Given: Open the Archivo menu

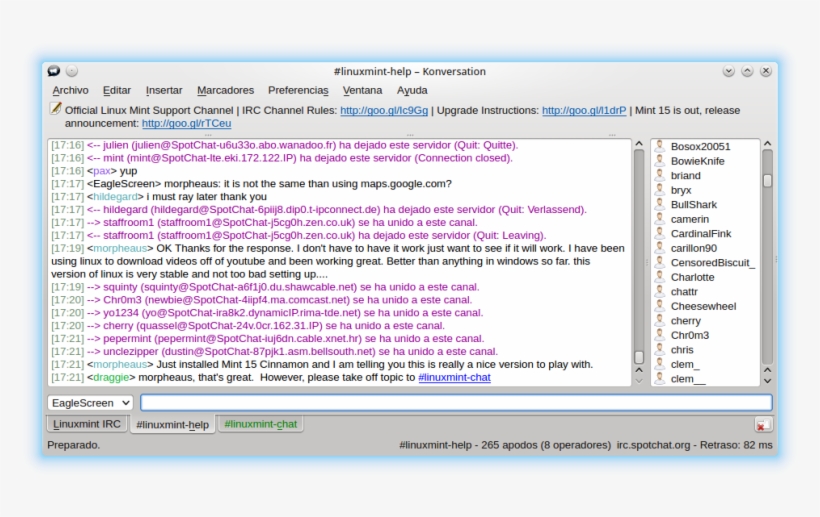Looking at the screenshot, I should 71,90.
